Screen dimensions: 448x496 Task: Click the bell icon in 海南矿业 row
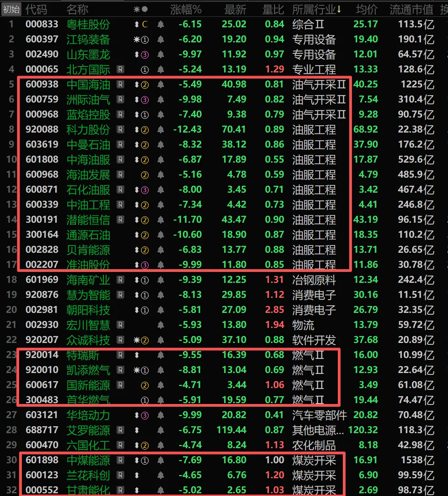tap(161, 280)
